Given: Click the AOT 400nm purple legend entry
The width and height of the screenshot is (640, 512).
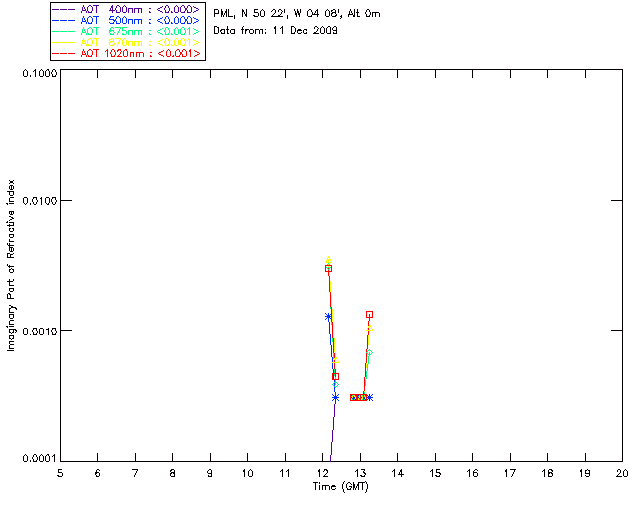Looking at the screenshot, I should tap(126, 9).
